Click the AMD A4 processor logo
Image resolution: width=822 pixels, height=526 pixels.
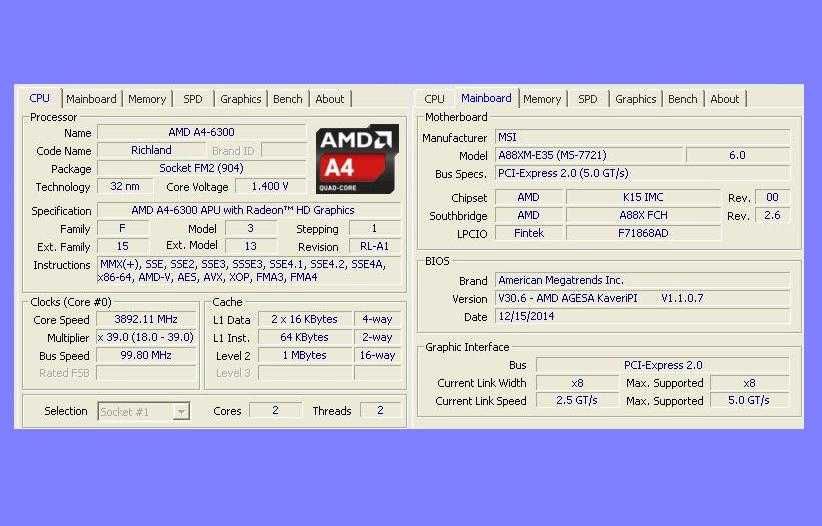pos(357,159)
